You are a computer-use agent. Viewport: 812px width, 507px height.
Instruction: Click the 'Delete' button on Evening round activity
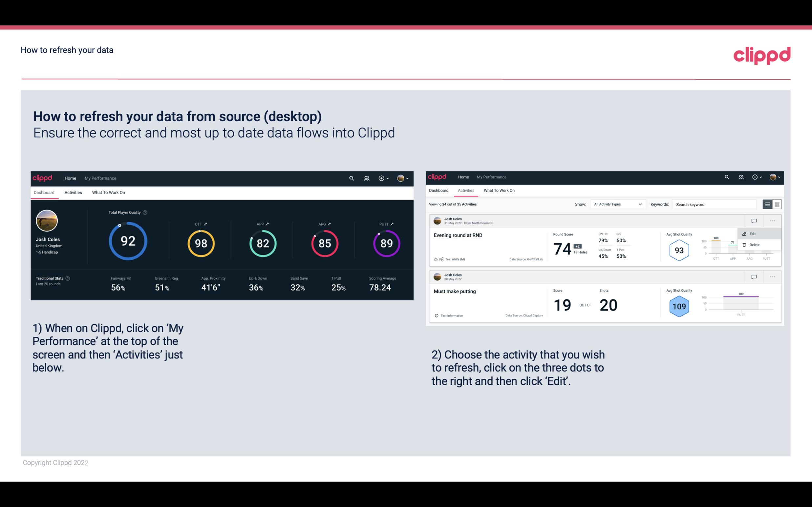[x=754, y=245]
